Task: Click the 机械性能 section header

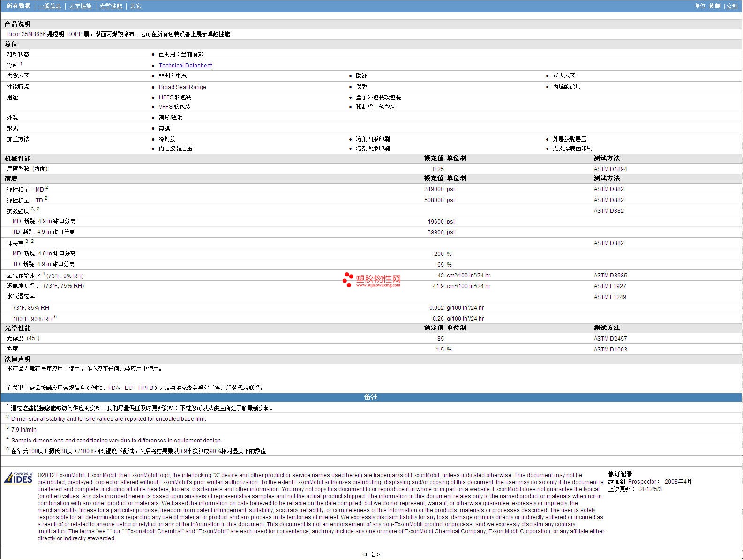Action: point(18,159)
